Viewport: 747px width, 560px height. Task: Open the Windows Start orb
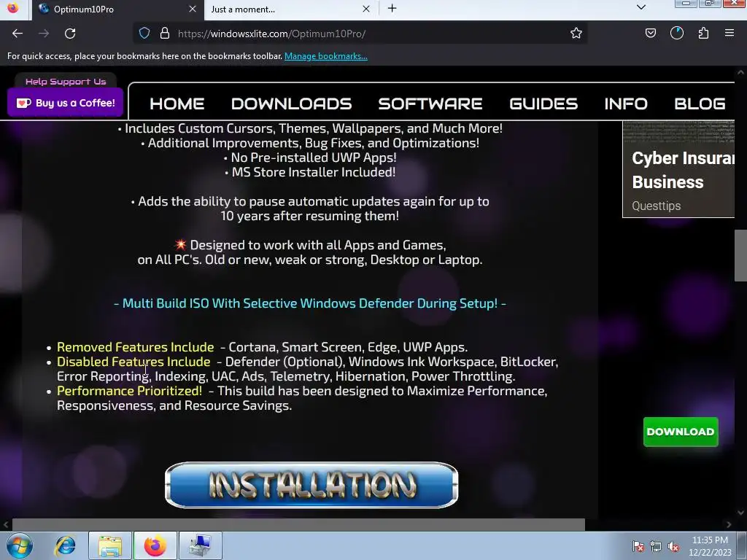click(20, 545)
